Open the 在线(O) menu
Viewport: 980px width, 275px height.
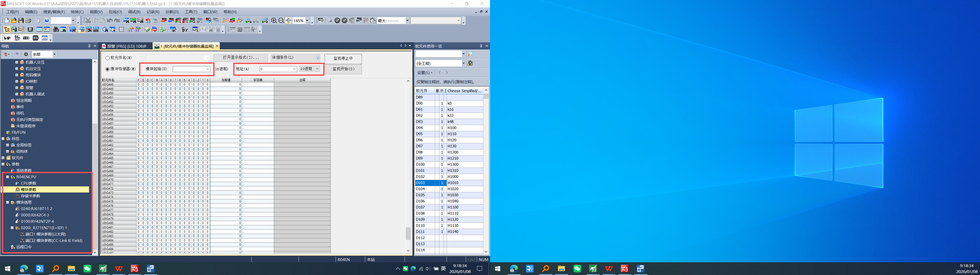115,12
